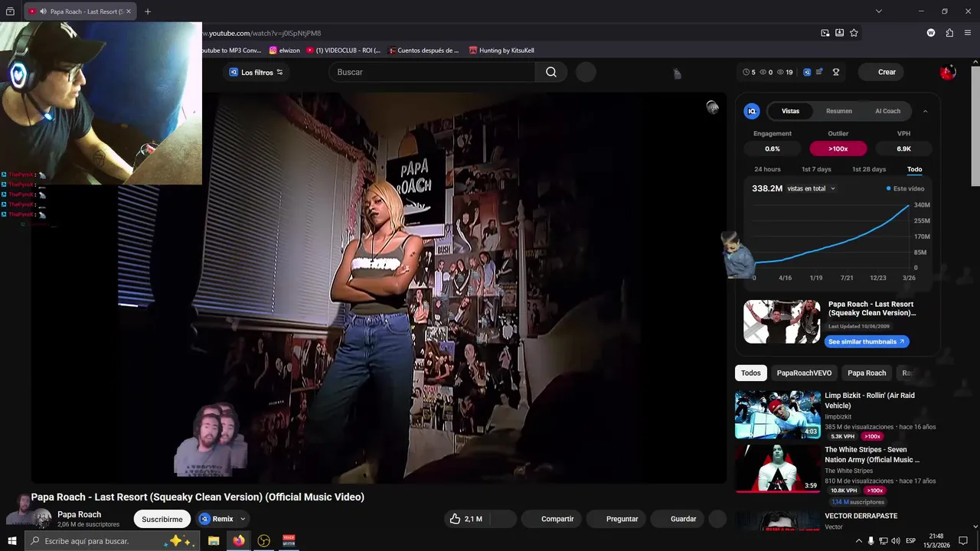This screenshot has width=980, height=551.
Task: Click the Suscribirme button
Action: pyautogui.click(x=162, y=519)
